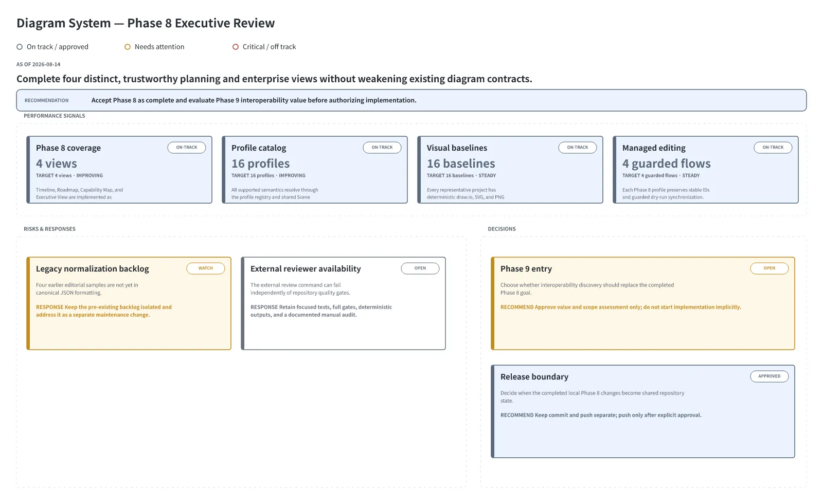Select the Phase 8 coverage card title
This screenshot has width=823, height=504.
click(68, 148)
